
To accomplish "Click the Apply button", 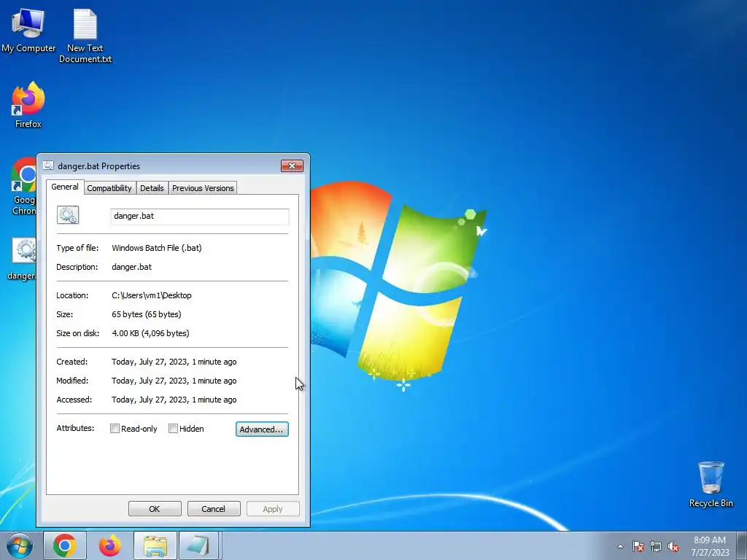I will 273,508.
